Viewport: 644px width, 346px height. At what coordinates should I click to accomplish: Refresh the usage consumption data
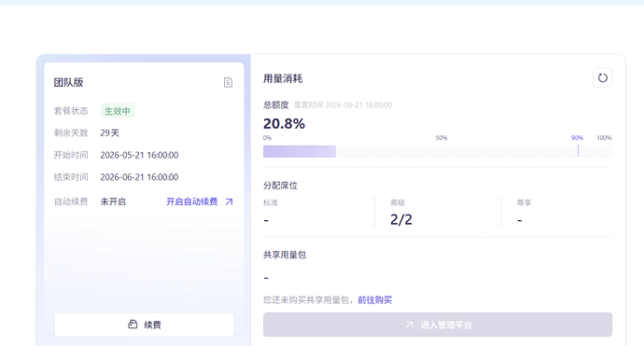click(603, 78)
